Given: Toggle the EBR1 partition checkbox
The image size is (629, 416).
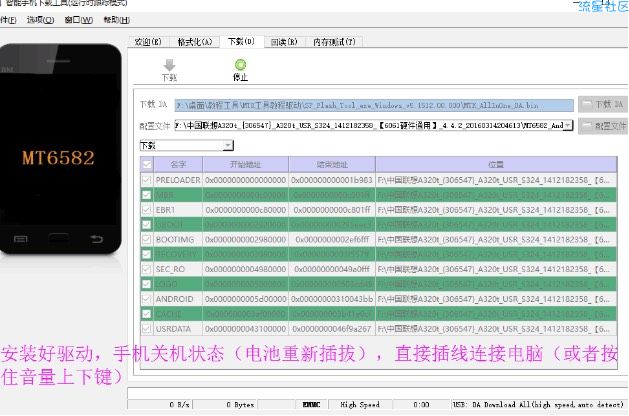Looking at the screenshot, I should coord(146,210).
